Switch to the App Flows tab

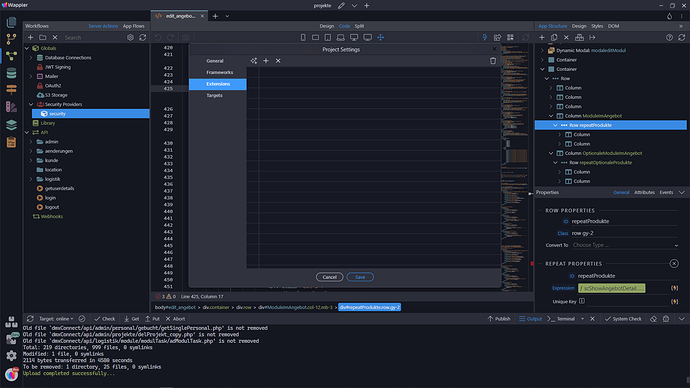(133, 26)
